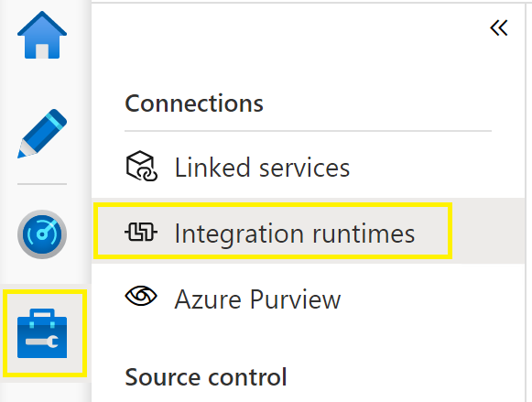Screen dimensions: 532x402
Task: Go to the Home hub icon
Action: pyautogui.click(x=42, y=35)
